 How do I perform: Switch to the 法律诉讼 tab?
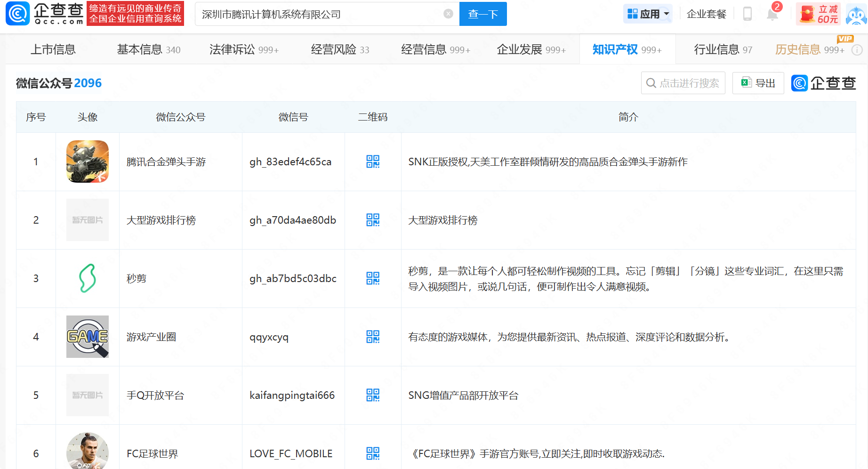(243, 49)
